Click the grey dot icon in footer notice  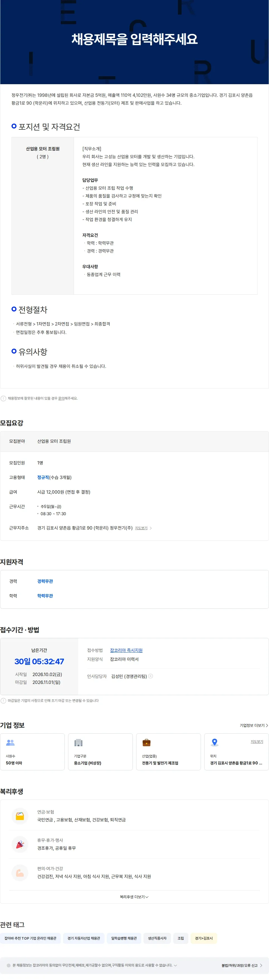(8, 965)
